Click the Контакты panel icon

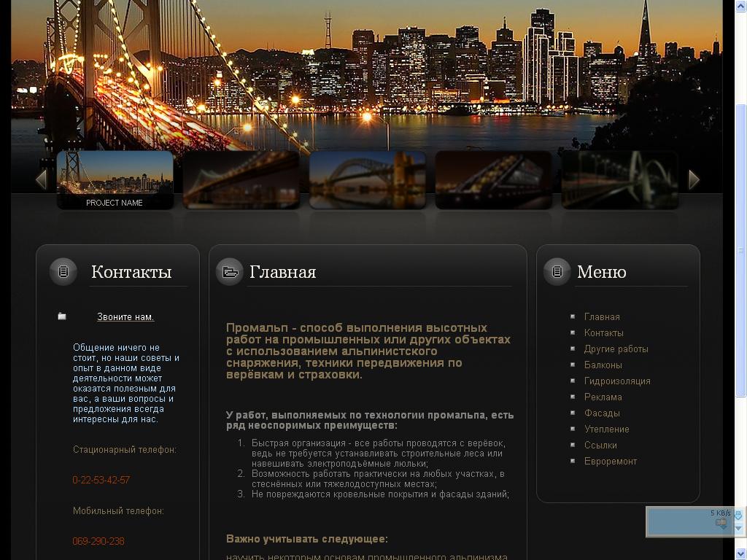click(x=63, y=272)
